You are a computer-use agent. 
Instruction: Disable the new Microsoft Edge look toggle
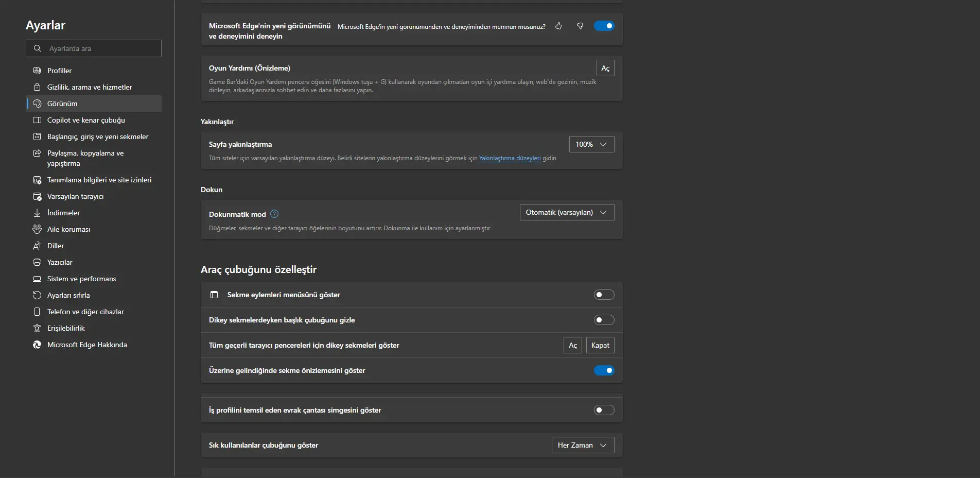pos(604,26)
